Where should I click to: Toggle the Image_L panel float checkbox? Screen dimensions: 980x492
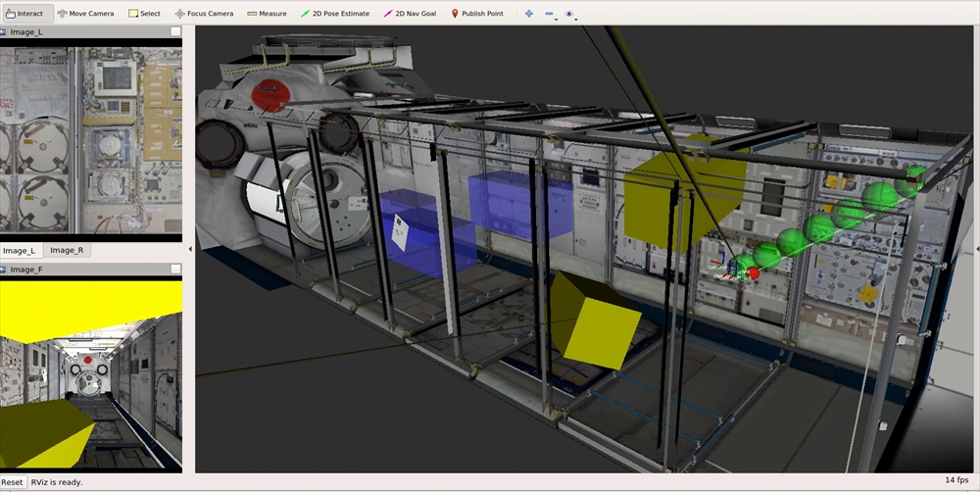174,32
